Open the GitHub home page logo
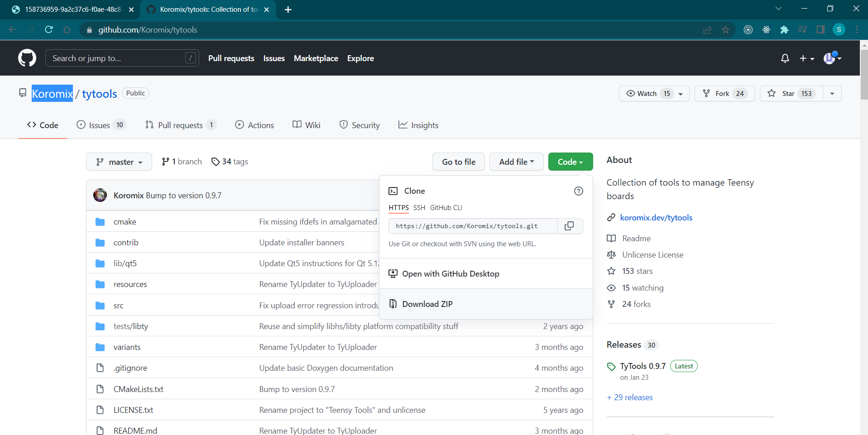 click(27, 58)
